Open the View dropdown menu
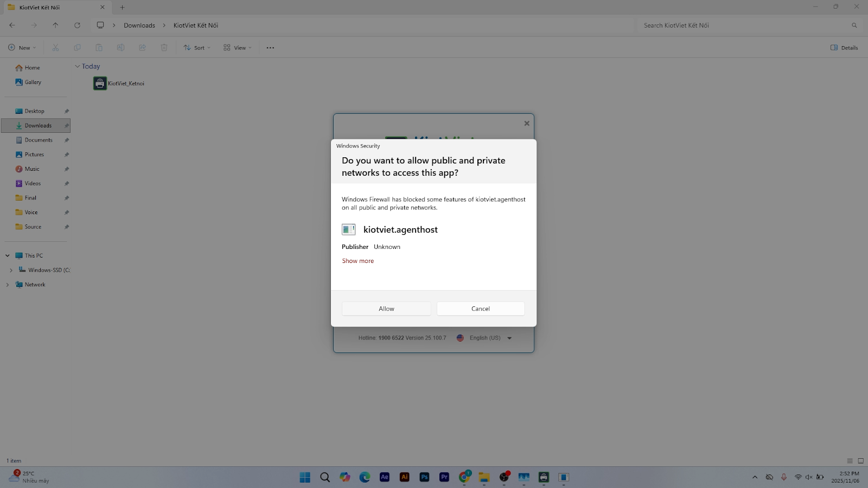 238,48
